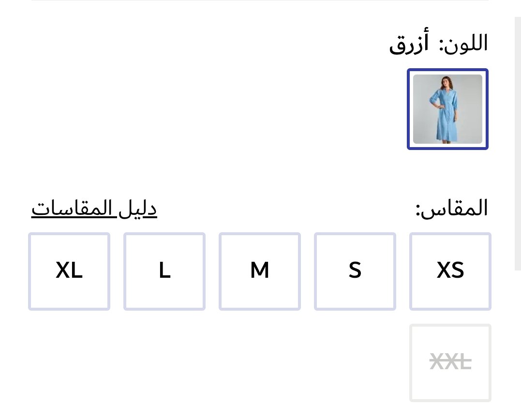Open the دليل المقاسات size guide link
521x420 pixels.
(94, 209)
